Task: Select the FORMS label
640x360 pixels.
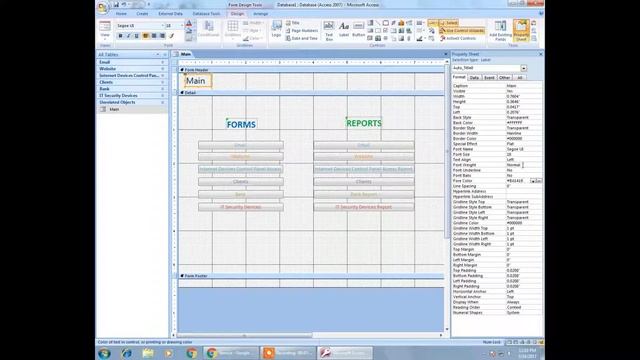Action: [x=241, y=124]
